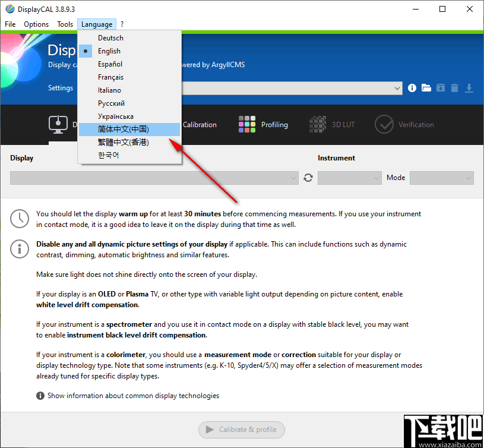Switch to 繁體中文(香港) language

[129, 143]
